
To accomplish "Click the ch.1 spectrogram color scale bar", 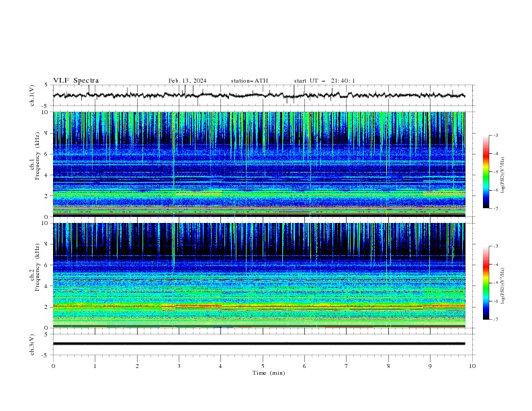I will (x=486, y=172).
